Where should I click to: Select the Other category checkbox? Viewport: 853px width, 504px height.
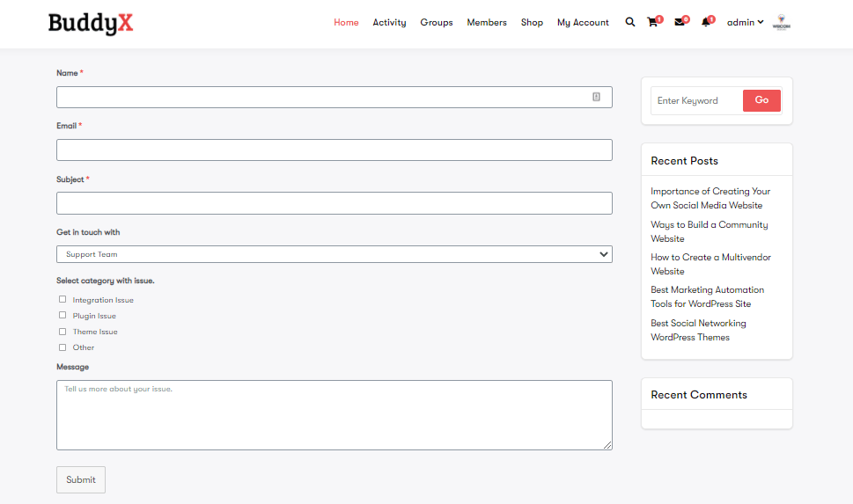point(63,347)
